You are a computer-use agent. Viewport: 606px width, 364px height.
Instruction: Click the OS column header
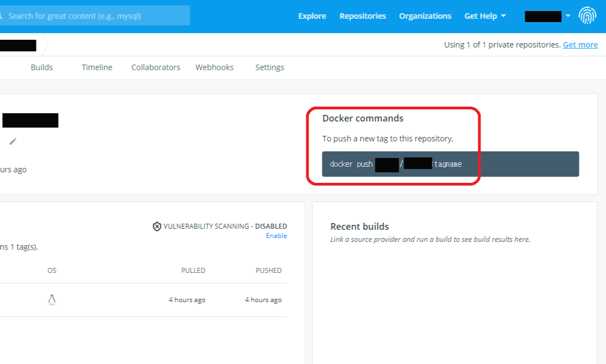click(x=52, y=271)
